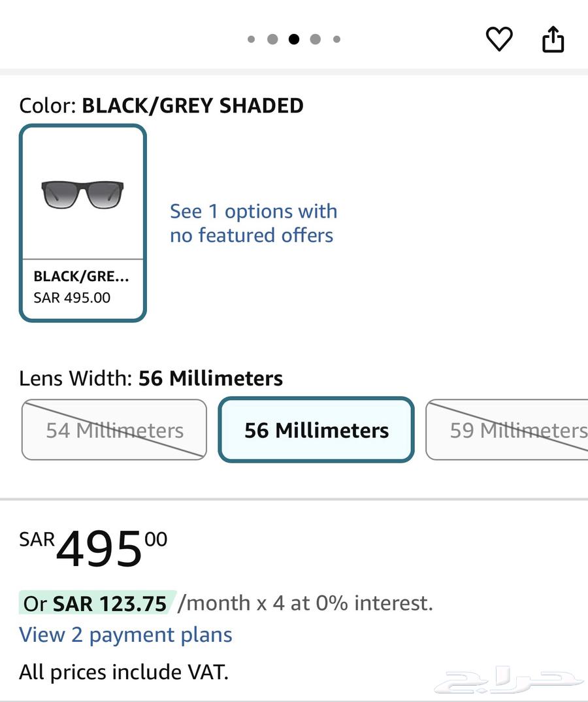Tap the SAR 123.75 installment badge
588x702 pixels.
[97, 603]
